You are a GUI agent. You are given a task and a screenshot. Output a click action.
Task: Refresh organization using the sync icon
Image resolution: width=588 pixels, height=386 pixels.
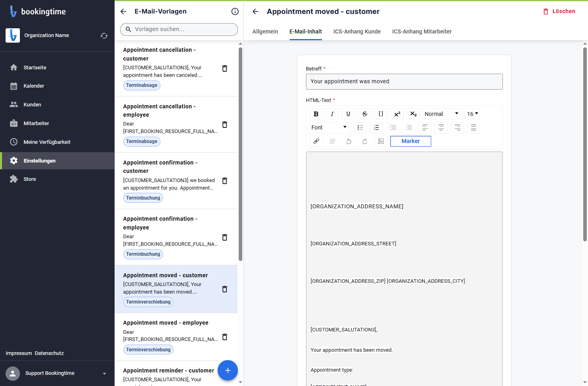point(104,35)
